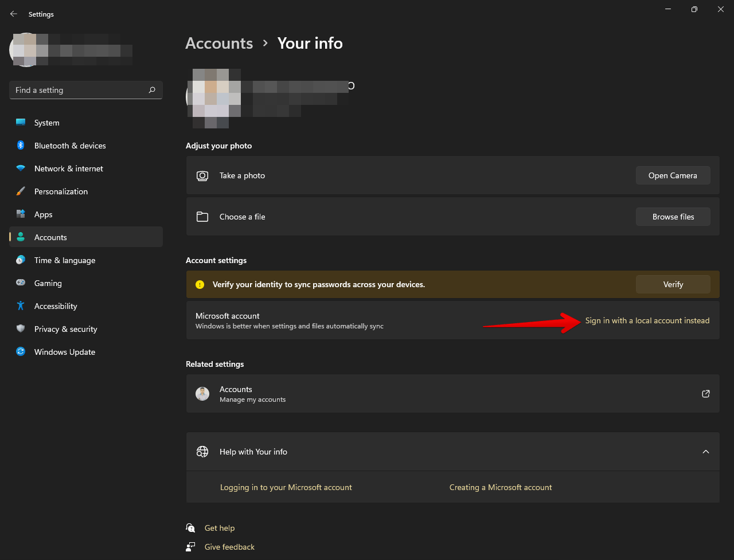Open Privacy & security settings
Image resolution: width=734 pixels, height=560 pixels.
[86, 329]
